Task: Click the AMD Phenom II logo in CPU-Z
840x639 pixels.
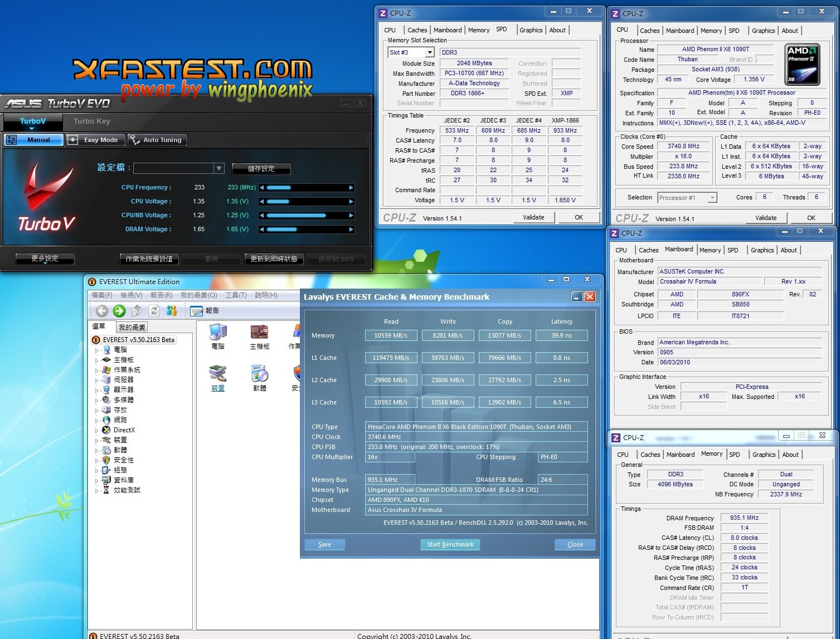Action: [x=803, y=64]
